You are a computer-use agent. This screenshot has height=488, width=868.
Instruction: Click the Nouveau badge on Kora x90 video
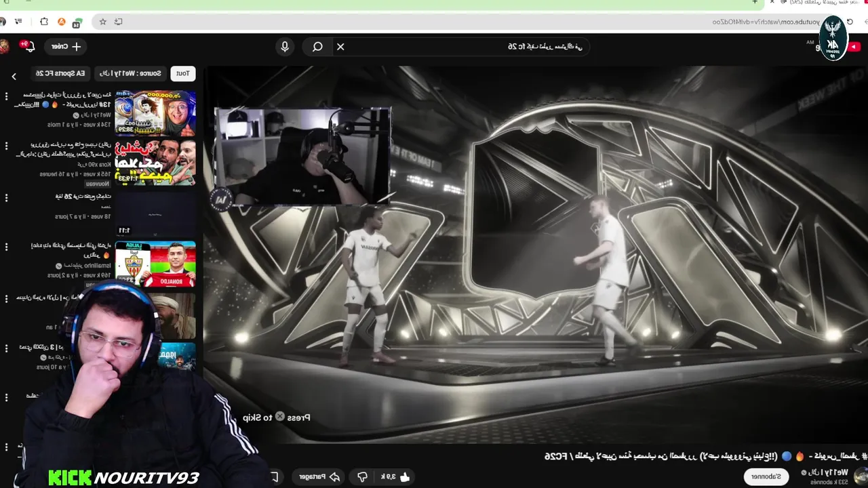(98, 184)
